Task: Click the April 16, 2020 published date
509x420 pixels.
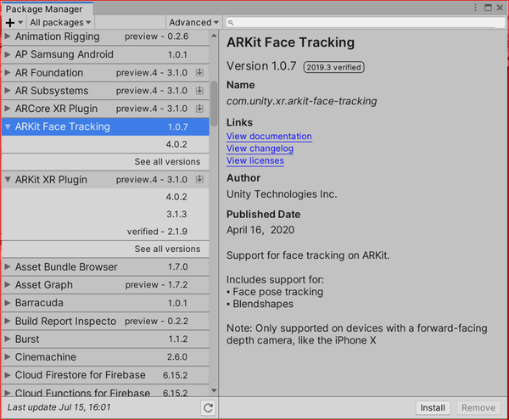Action: pyautogui.click(x=260, y=230)
